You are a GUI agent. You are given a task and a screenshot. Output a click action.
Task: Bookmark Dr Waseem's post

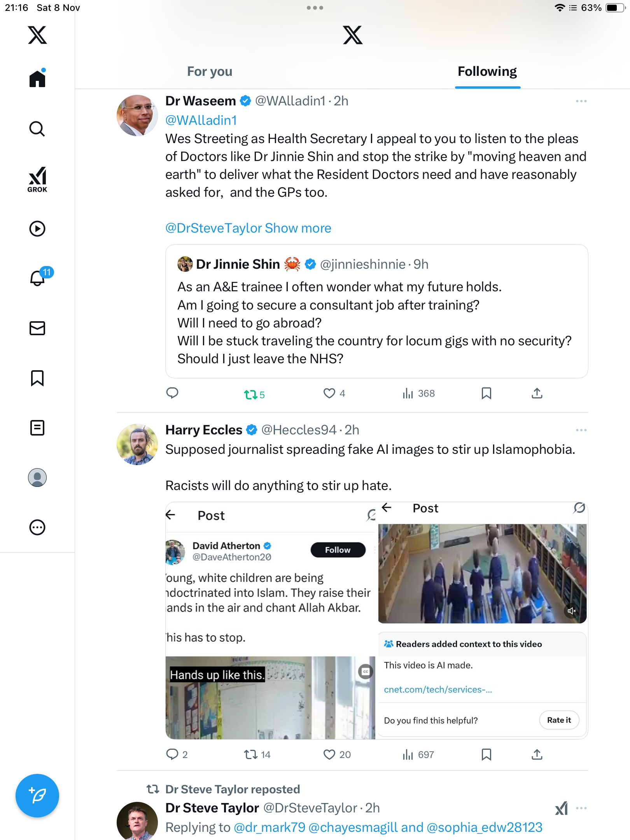pyautogui.click(x=486, y=394)
